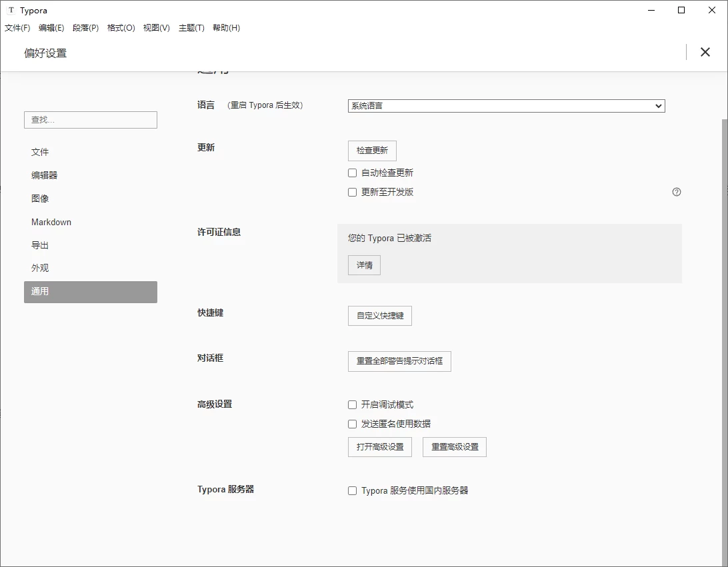Click the help question mark icon
This screenshot has height=567, width=728.
tap(677, 192)
